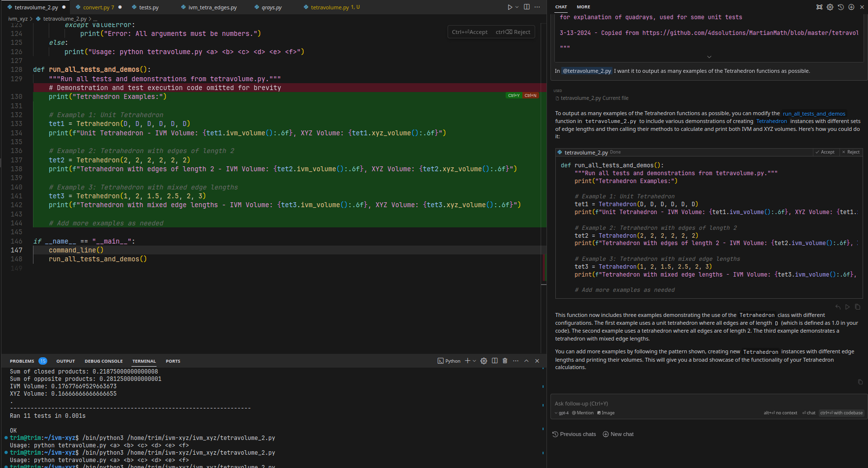Viewport: 868px width, 468px height.
Task: Start a New chat at the bottom
Action: point(618,434)
